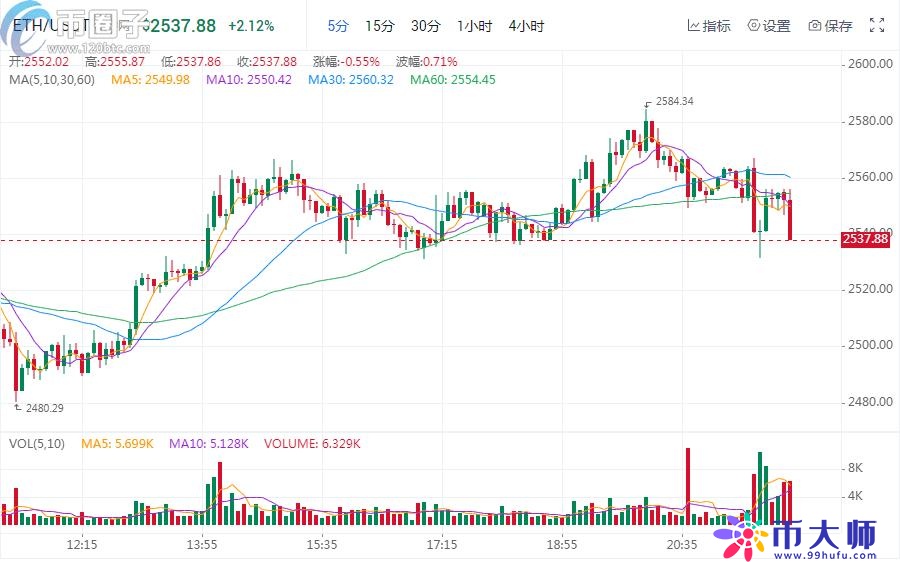Click the red 2537.88 current price tag
The image size is (900, 562).
click(865, 239)
